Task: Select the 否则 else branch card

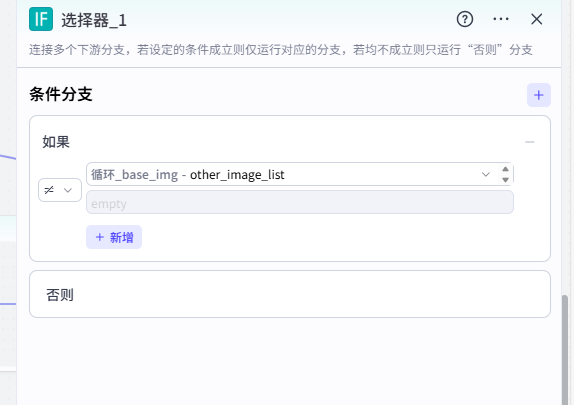Action: click(290, 294)
